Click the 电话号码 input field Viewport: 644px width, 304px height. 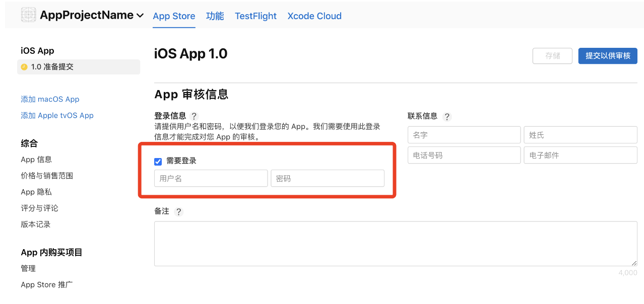pos(464,155)
